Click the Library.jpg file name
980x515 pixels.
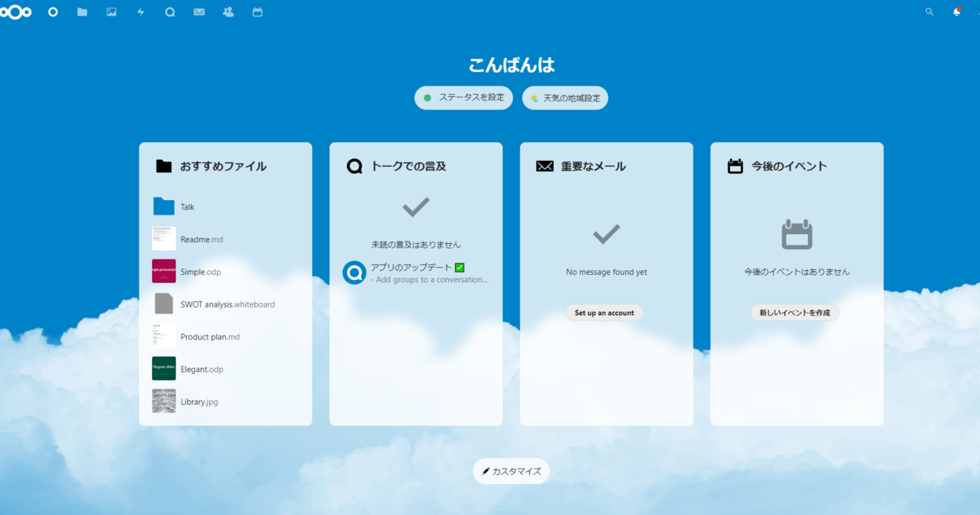pos(199,402)
